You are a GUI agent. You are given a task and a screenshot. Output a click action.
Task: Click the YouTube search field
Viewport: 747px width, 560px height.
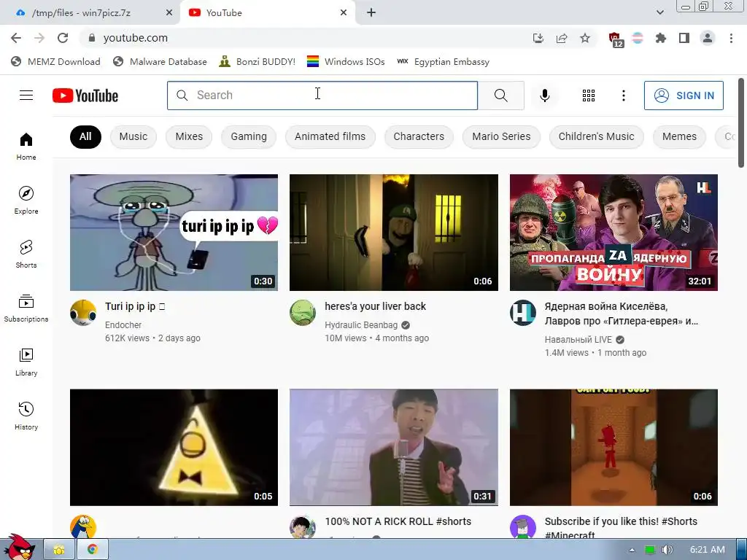coord(322,96)
